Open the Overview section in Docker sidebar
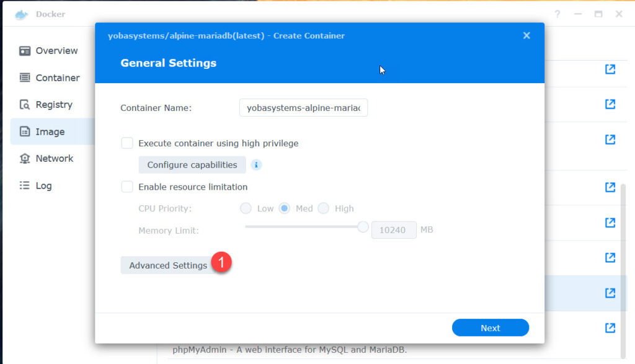635x364 pixels. [x=48, y=51]
